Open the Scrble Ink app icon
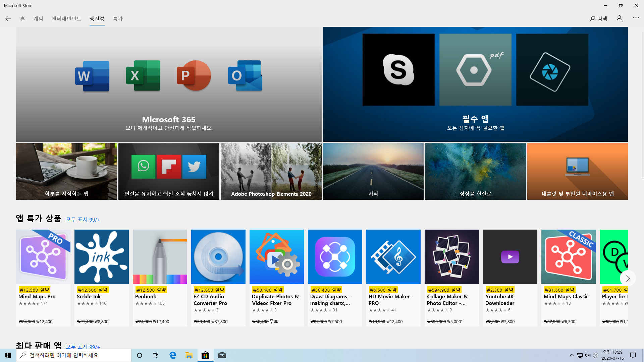644x362 pixels. click(x=102, y=257)
